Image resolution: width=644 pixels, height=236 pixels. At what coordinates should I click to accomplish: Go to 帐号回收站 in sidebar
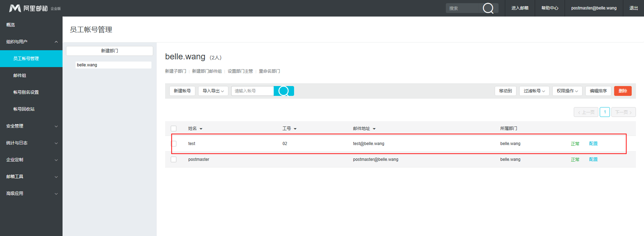coord(24,109)
